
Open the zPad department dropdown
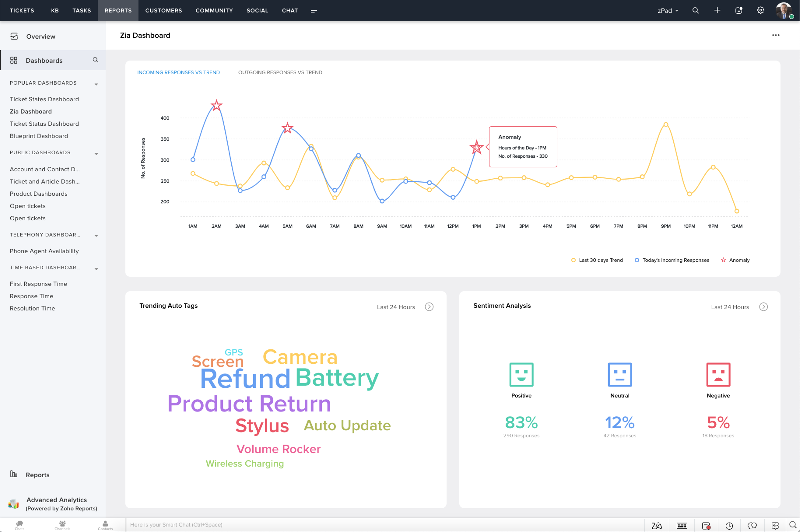668,10
